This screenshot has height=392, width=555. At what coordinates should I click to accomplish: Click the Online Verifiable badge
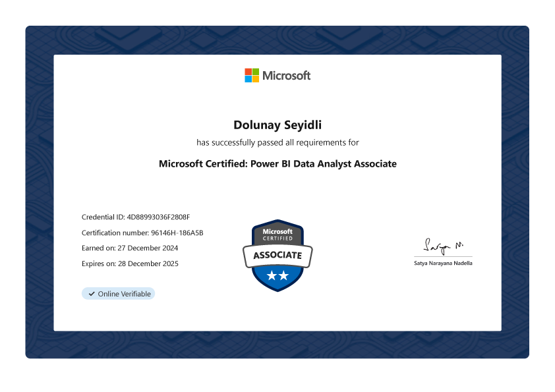118,294
